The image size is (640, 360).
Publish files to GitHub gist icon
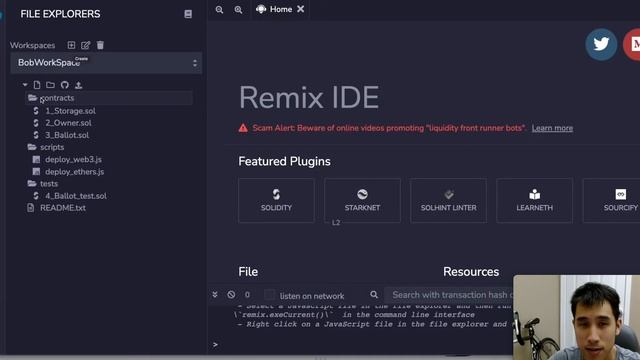[64, 85]
